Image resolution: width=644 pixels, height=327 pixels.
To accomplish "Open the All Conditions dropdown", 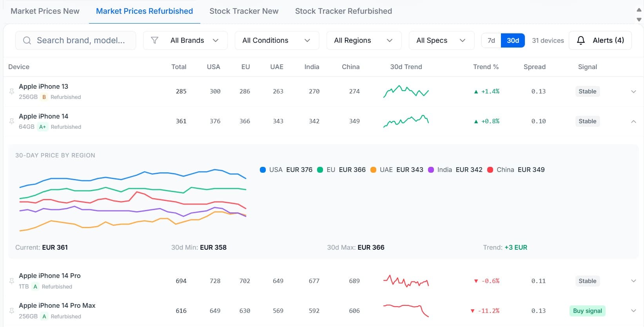I will pyautogui.click(x=277, y=40).
